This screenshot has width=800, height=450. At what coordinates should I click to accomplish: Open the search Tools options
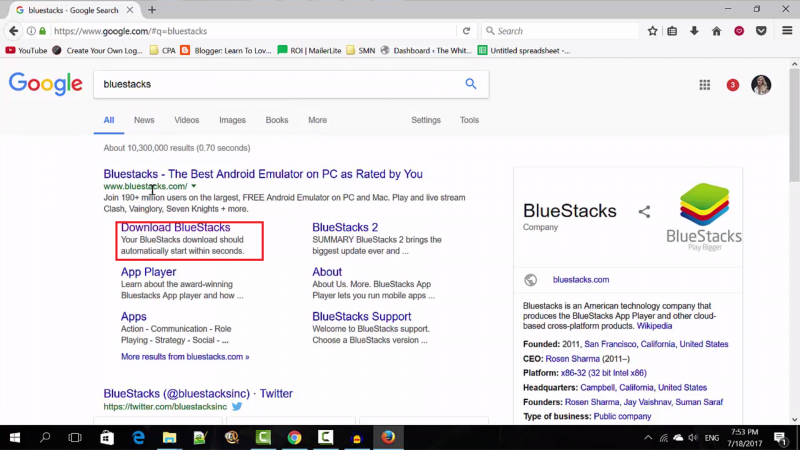(469, 120)
